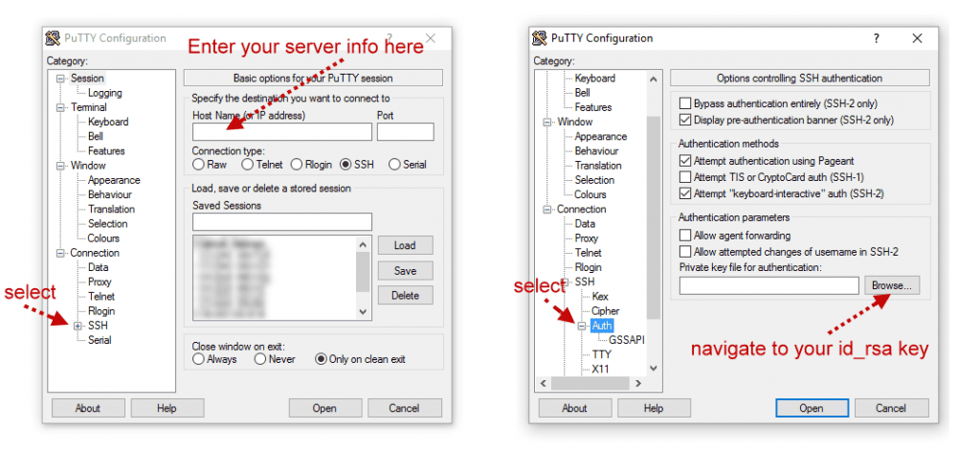Image resolution: width=980 pixels, height=452 pixels.
Task: Click Cancel in right PuTTY window
Action: pos(891,408)
